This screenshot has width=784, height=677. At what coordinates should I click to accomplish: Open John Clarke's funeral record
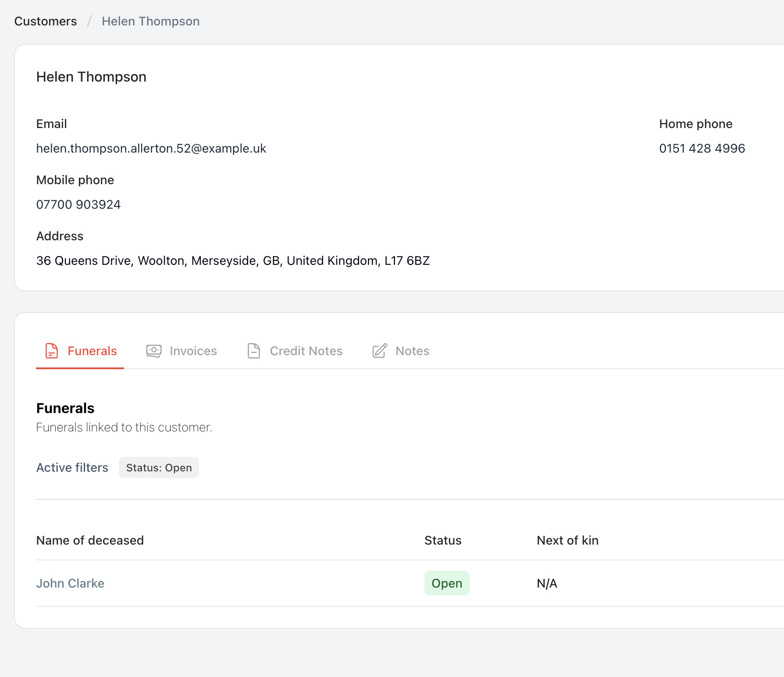(x=70, y=583)
